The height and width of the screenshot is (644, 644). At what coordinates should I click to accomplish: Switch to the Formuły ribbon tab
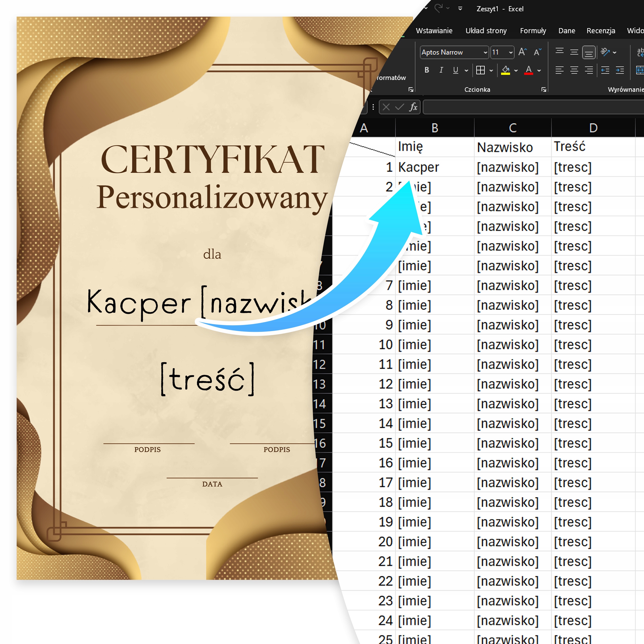[533, 31]
